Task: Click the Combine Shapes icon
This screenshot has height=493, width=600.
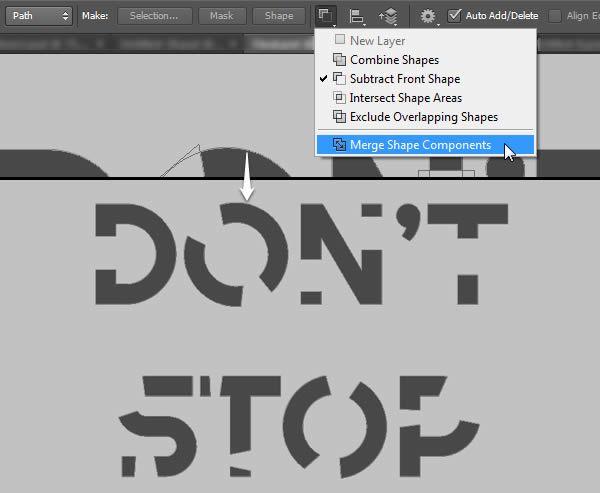Action: (339, 60)
